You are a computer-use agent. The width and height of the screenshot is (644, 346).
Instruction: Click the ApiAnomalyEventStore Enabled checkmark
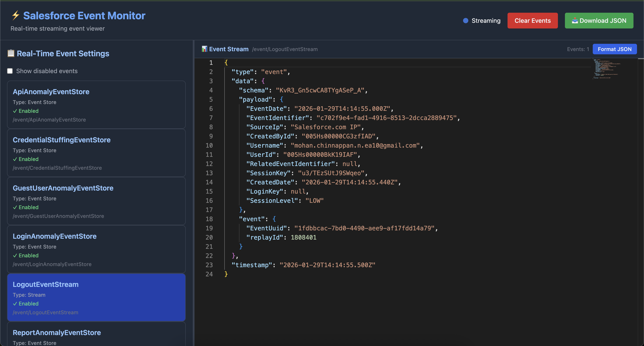click(15, 111)
